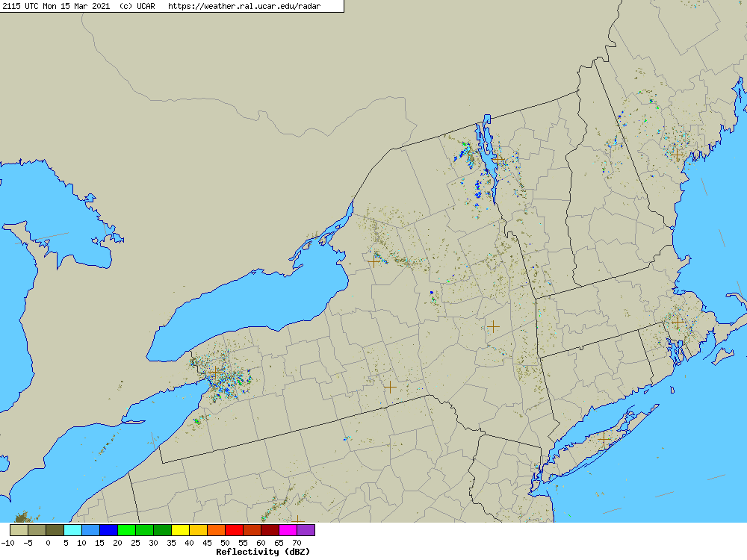Click the '-5' legend scale label
Screen dimensions: 747x560
coord(28,543)
